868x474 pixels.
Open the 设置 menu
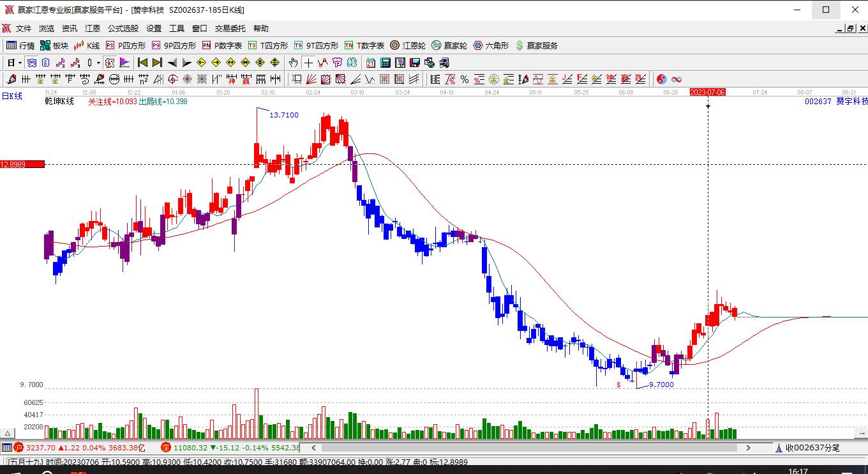pos(154,29)
